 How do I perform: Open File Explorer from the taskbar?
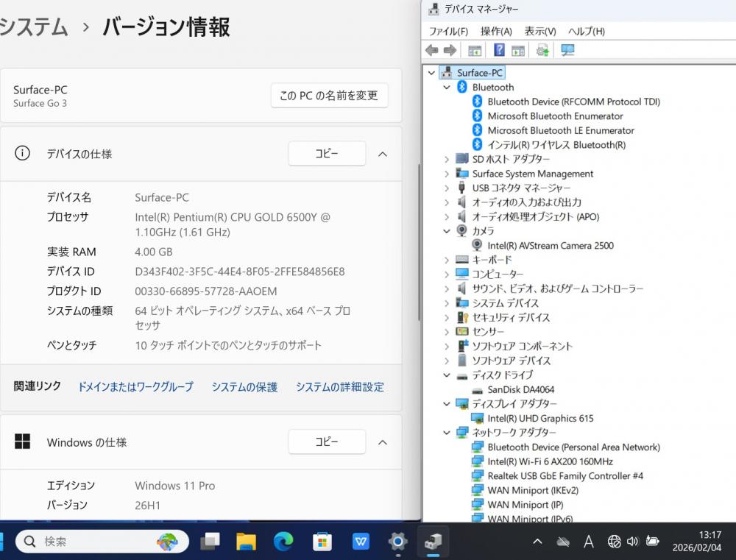(246, 542)
